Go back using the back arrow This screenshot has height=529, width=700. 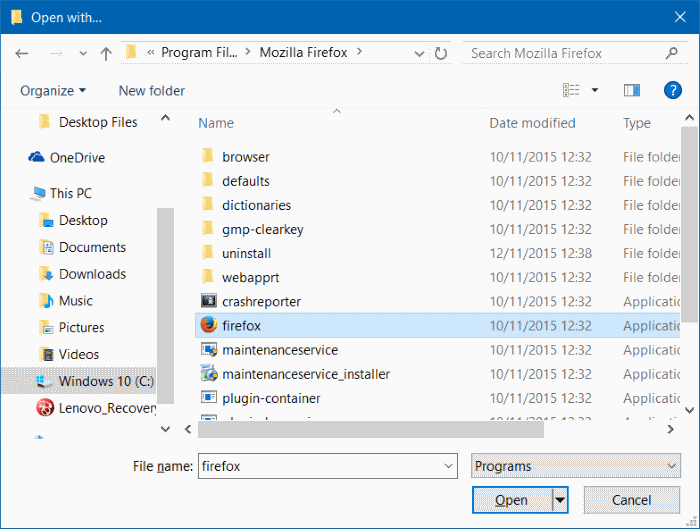[21, 54]
